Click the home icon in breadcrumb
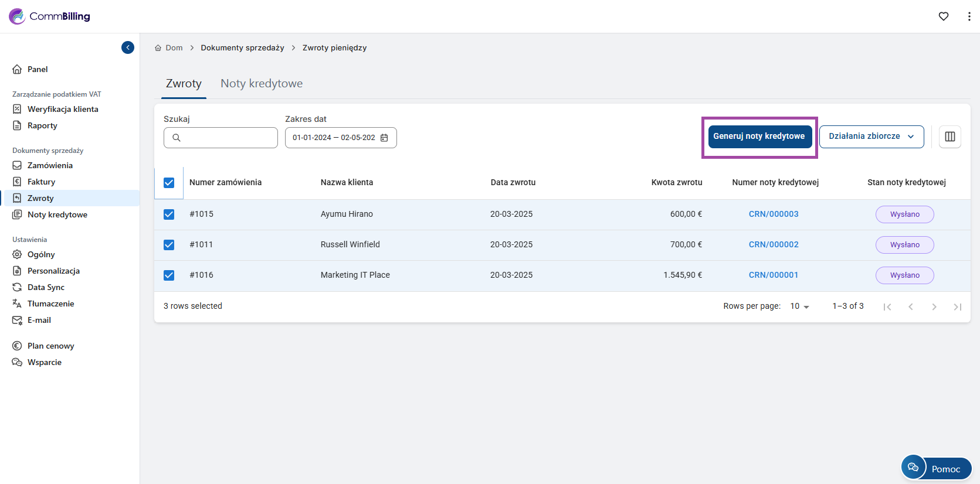The image size is (980, 484). [x=158, y=48]
